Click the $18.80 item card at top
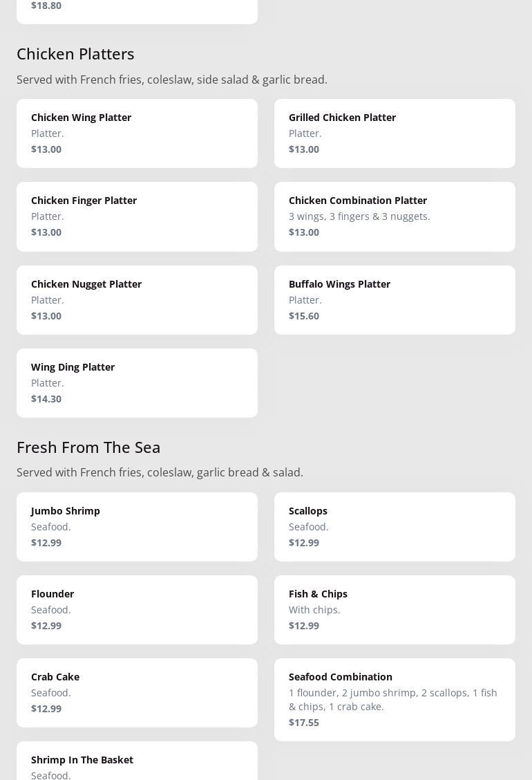The width and height of the screenshot is (532, 780). tap(137, 10)
